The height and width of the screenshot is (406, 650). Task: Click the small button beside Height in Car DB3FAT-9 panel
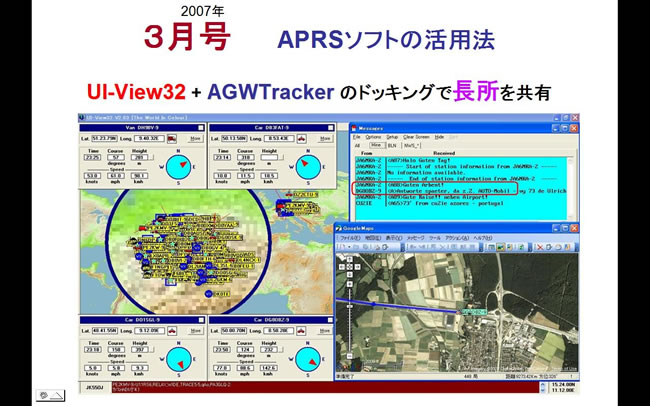point(281,158)
